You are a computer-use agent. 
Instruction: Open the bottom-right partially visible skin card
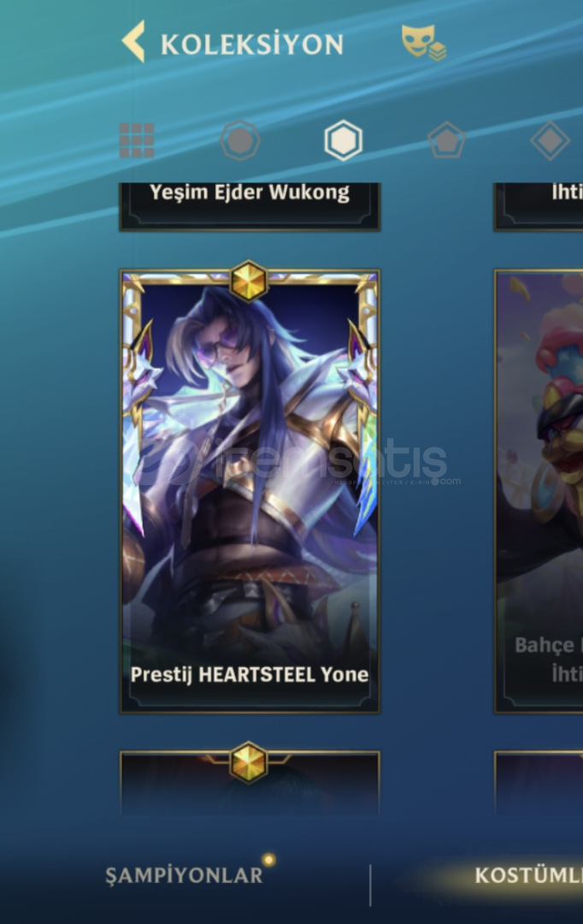pyautogui.click(x=539, y=783)
